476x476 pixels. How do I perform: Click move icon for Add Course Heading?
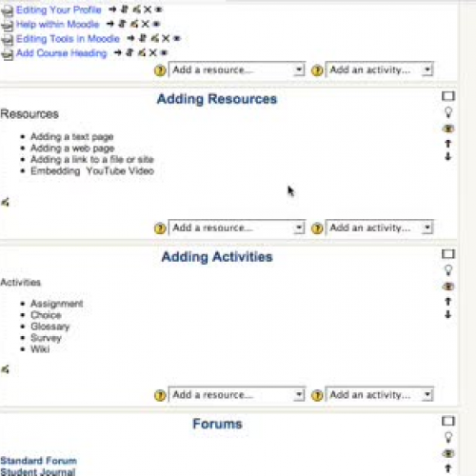pyautogui.click(x=129, y=52)
